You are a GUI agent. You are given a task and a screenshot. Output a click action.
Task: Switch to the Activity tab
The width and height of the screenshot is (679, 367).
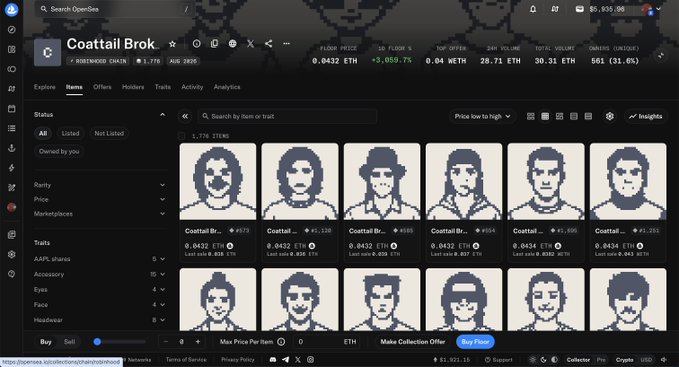pos(192,87)
